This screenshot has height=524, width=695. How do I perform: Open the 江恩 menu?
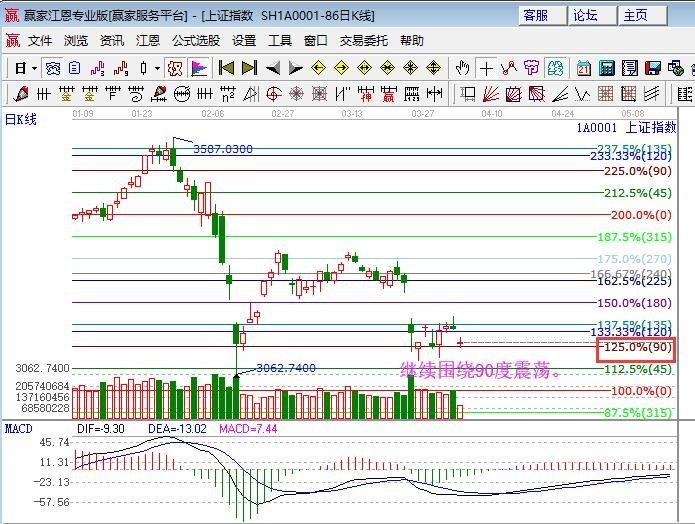pyautogui.click(x=148, y=41)
